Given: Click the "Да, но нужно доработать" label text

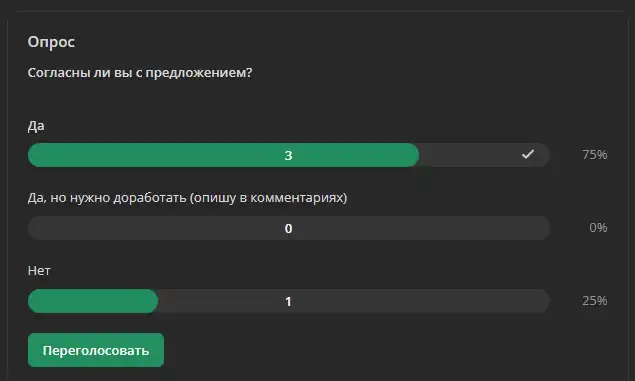Looking at the screenshot, I should (107, 198).
